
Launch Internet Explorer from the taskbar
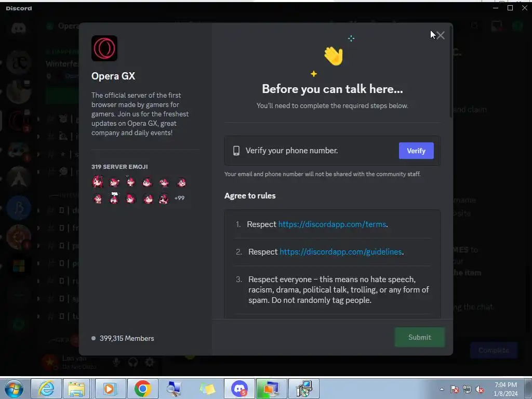pos(46,389)
